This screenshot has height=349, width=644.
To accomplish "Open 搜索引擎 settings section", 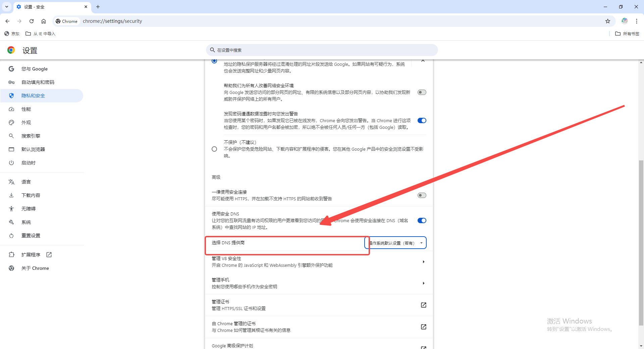I will 42,136.
